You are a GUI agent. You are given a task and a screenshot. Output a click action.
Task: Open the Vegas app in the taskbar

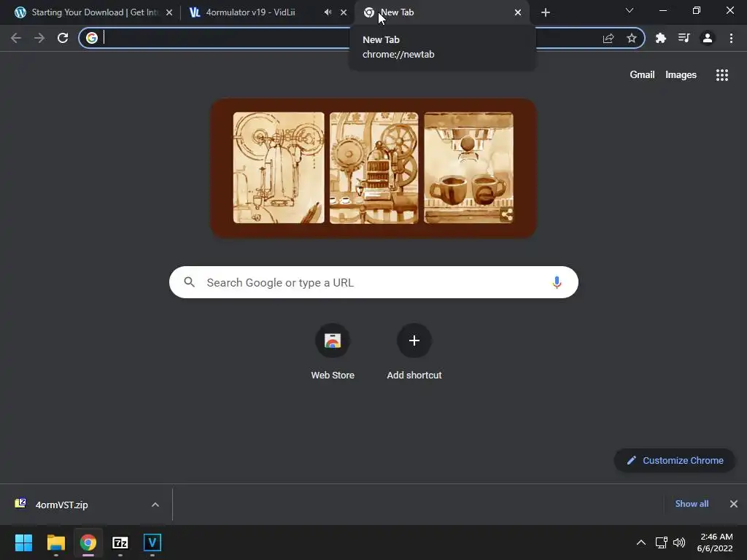tap(152, 542)
